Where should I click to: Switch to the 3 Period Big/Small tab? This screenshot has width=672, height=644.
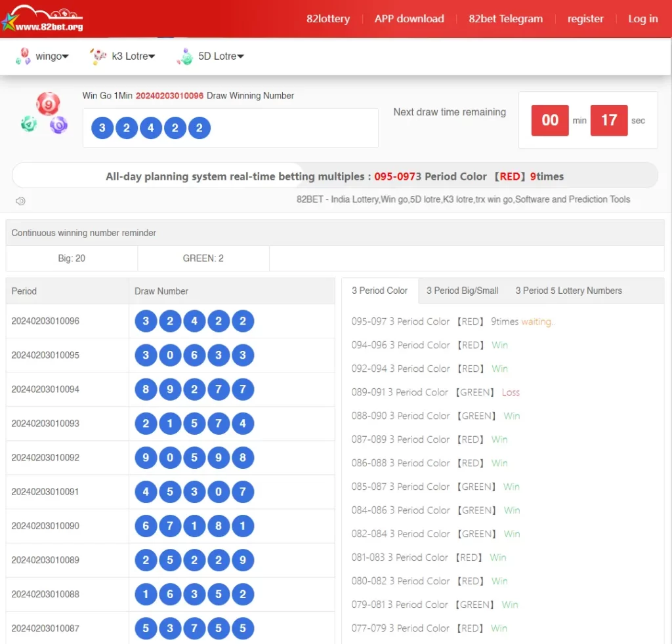point(462,291)
